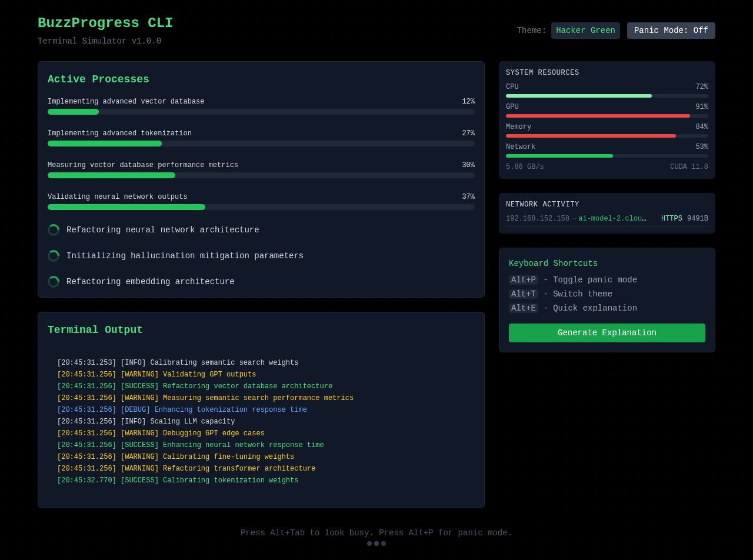Switch theme via Hacker Green button
Screen dimensions: 753x560
(585, 31)
